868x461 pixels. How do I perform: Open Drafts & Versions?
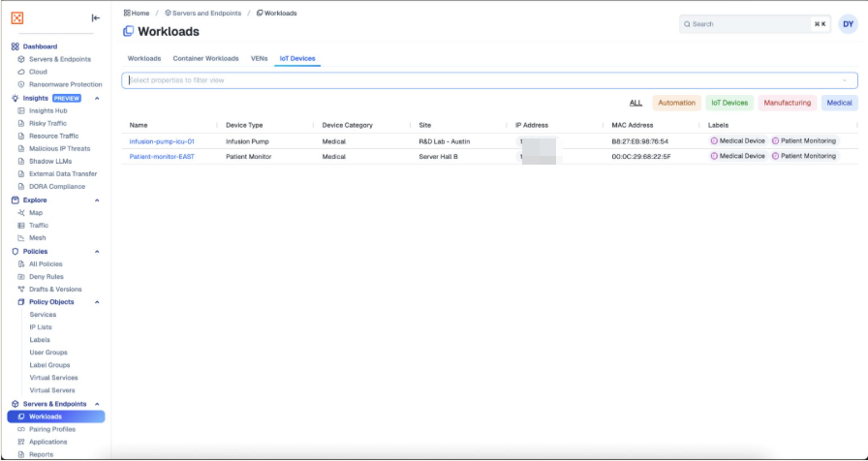click(x=55, y=289)
